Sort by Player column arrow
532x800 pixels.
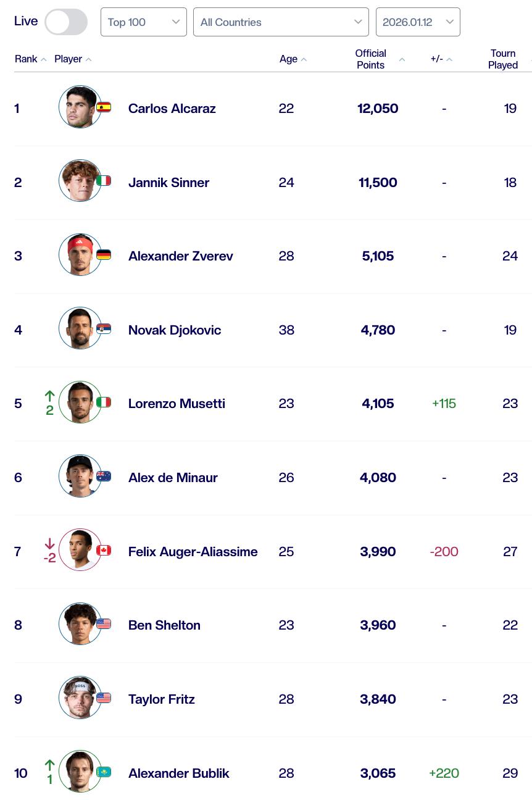88,60
